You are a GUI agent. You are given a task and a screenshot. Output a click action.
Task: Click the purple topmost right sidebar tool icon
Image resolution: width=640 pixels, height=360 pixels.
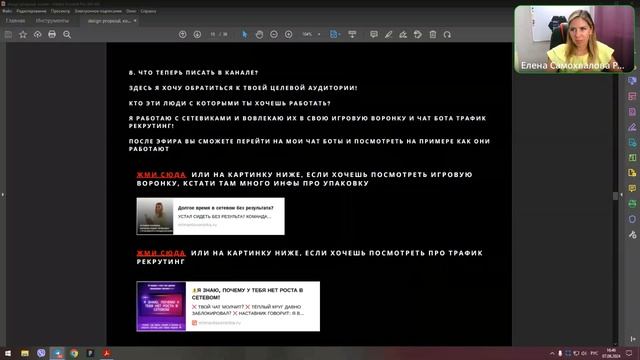coord(632,80)
